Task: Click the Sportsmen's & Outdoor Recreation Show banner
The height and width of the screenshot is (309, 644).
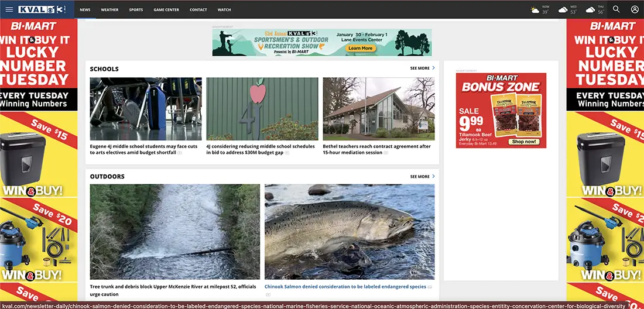Action: 322,42
